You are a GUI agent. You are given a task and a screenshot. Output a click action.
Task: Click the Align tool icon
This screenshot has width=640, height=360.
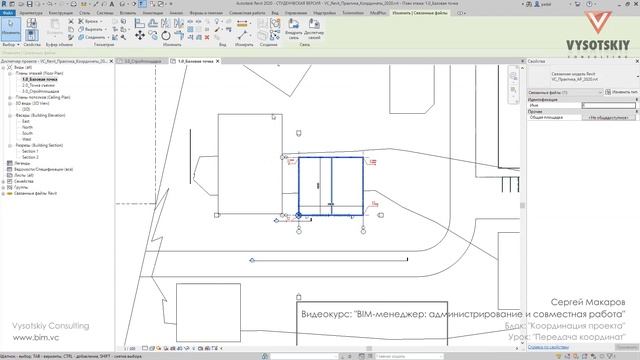click(140, 23)
